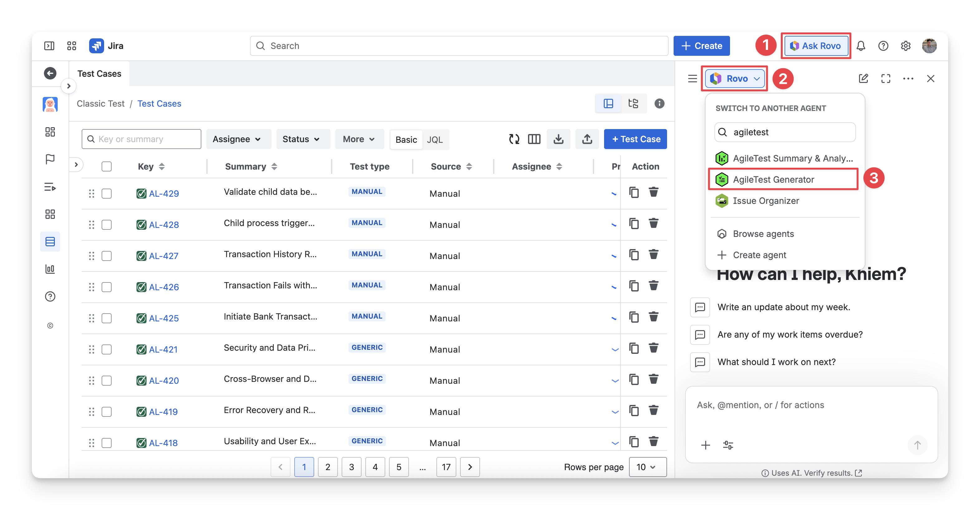Click the + Test Case button
This screenshot has height=510, width=980.
[635, 139]
